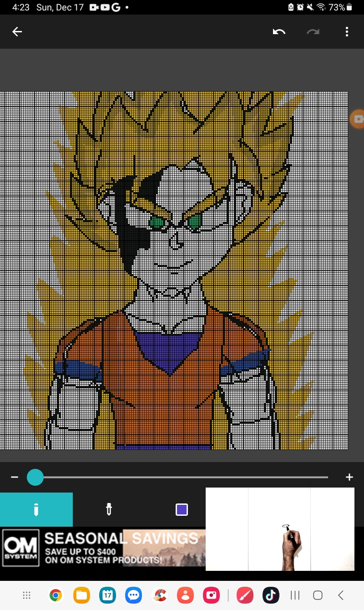Open TikTok from the taskbar
This screenshot has height=610, width=364.
pyautogui.click(x=271, y=595)
